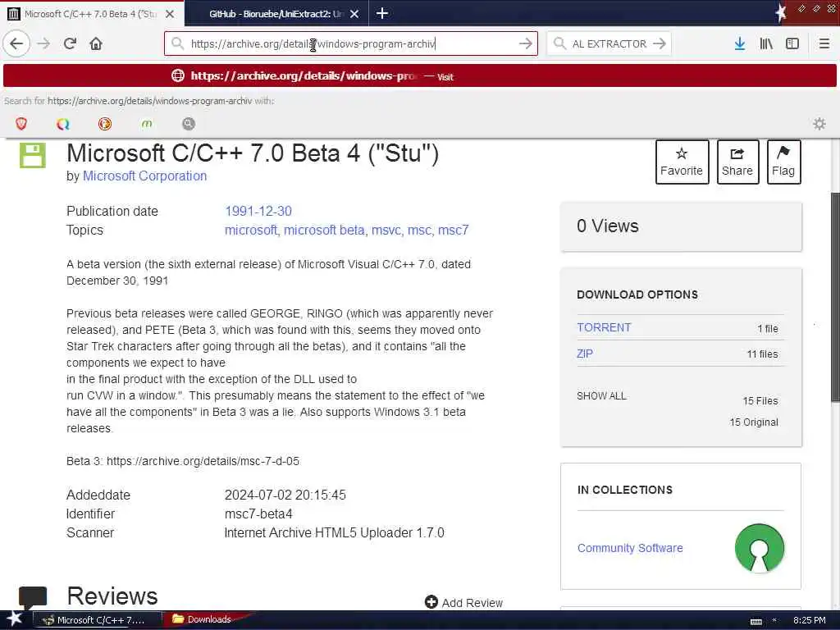The width and height of the screenshot is (840, 630).
Task: Open the Library bookshelf icon
Action: [766, 43]
